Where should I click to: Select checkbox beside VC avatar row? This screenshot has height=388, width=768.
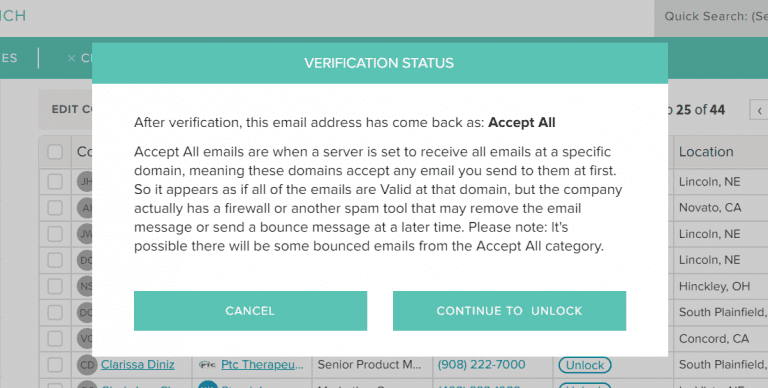pos(55,339)
